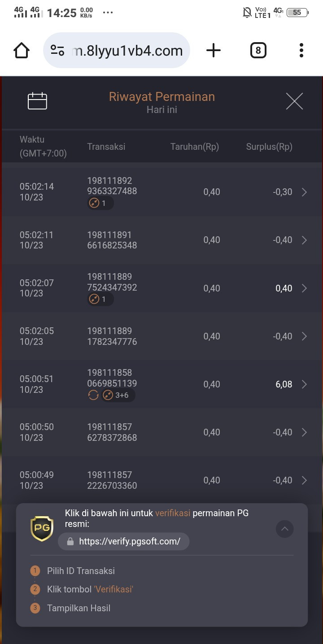Screen dimensions: 323x644
Task: Tap the browser home icon
Action: tap(22, 50)
